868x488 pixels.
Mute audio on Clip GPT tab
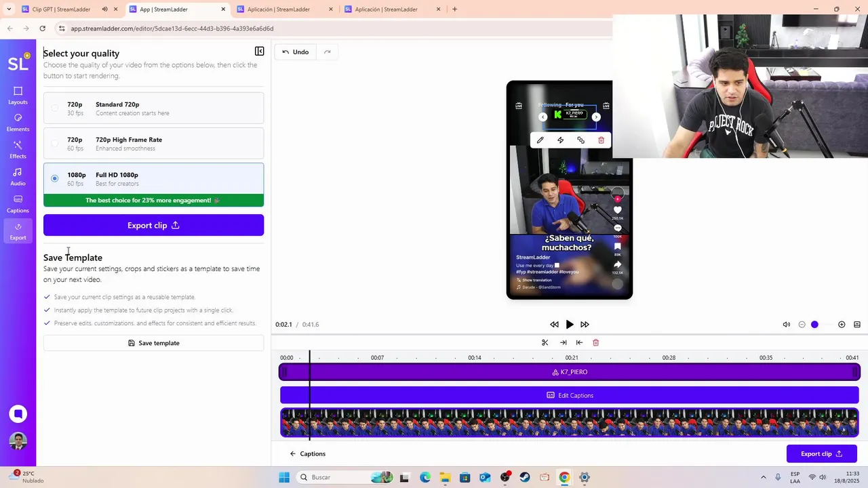click(104, 9)
